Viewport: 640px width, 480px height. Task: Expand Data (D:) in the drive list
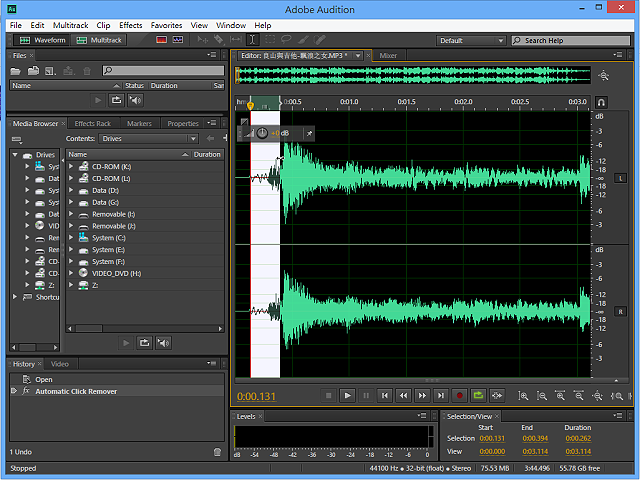[71, 190]
